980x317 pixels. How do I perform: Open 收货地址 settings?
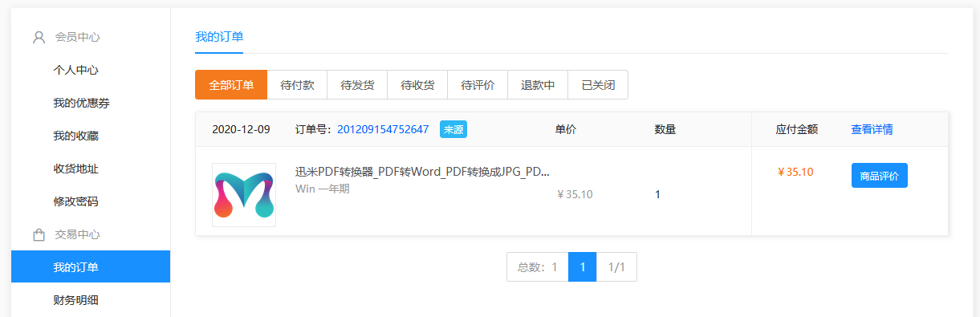point(75,169)
